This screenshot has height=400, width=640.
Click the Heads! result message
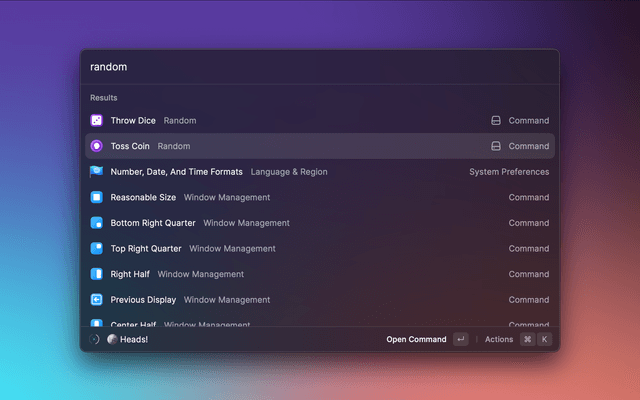(134, 339)
